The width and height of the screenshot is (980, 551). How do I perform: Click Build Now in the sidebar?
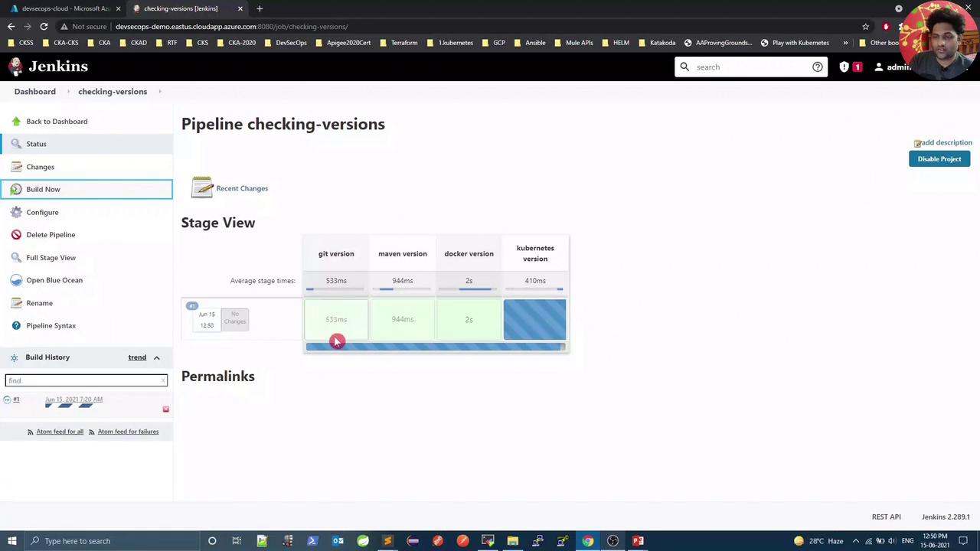coord(87,189)
